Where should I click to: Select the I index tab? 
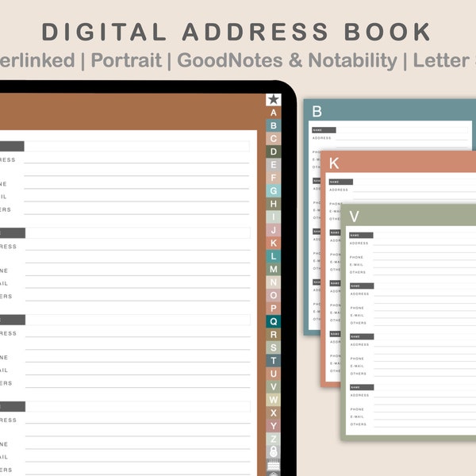[x=273, y=217]
